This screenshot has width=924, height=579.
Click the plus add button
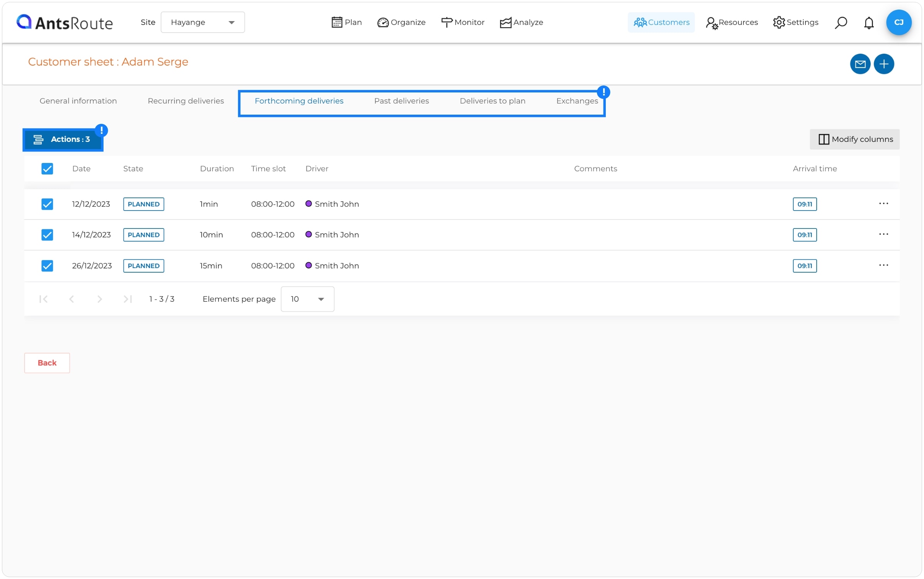(x=884, y=64)
